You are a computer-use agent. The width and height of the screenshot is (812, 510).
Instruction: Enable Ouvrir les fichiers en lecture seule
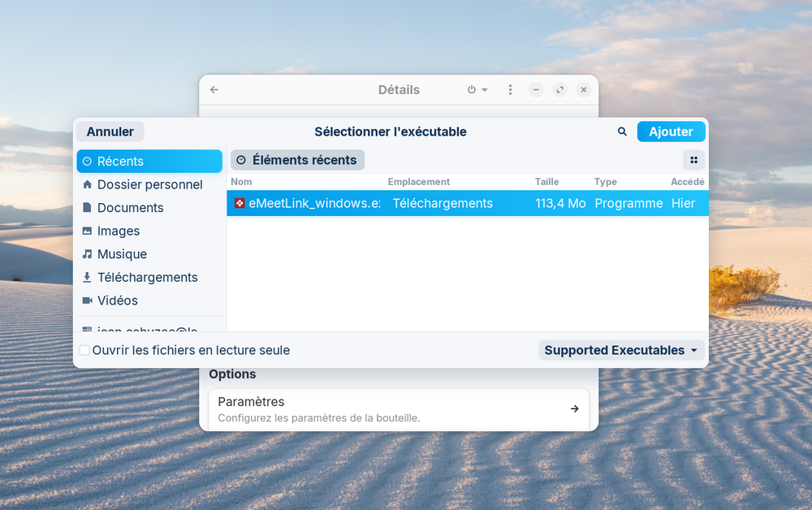[x=84, y=350]
